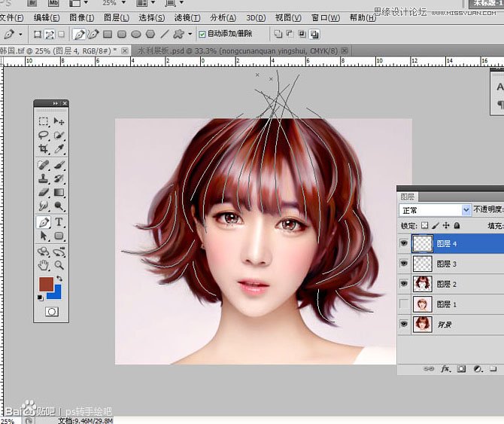504x424 pixels.
Task: Open the 滤镜(T) menu
Action: coord(187,17)
